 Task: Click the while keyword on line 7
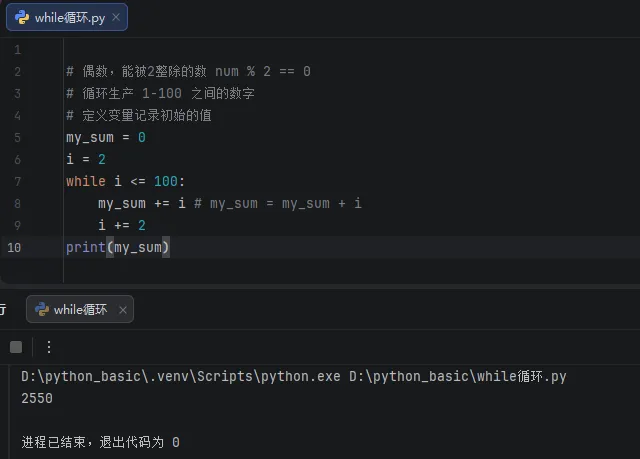[x=86, y=181]
